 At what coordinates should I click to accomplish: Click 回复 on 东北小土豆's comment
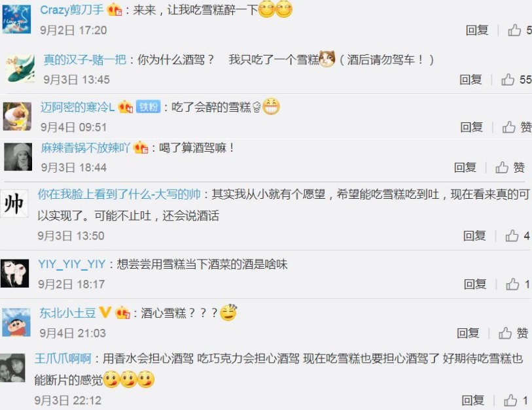(x=468, y=333)
